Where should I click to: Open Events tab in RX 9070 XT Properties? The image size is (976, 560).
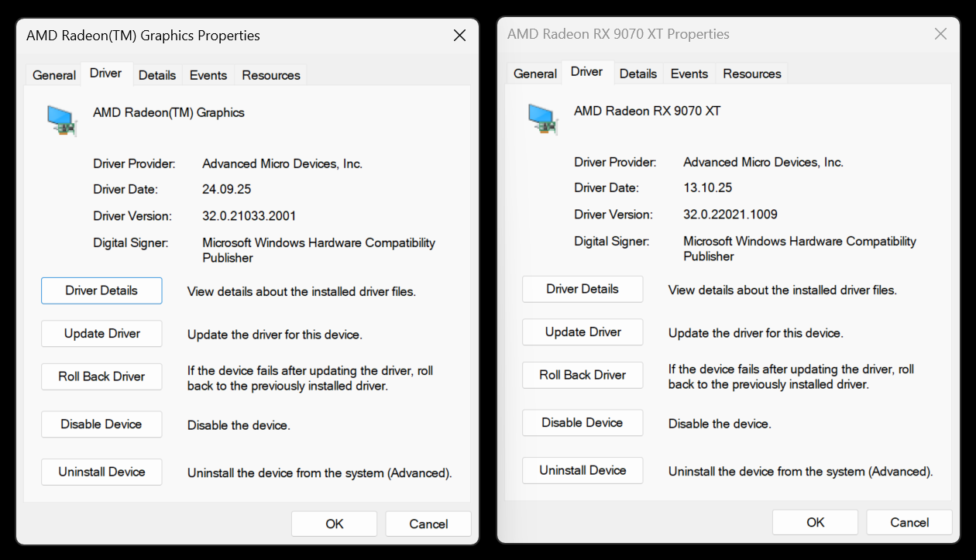pos(689,74)
